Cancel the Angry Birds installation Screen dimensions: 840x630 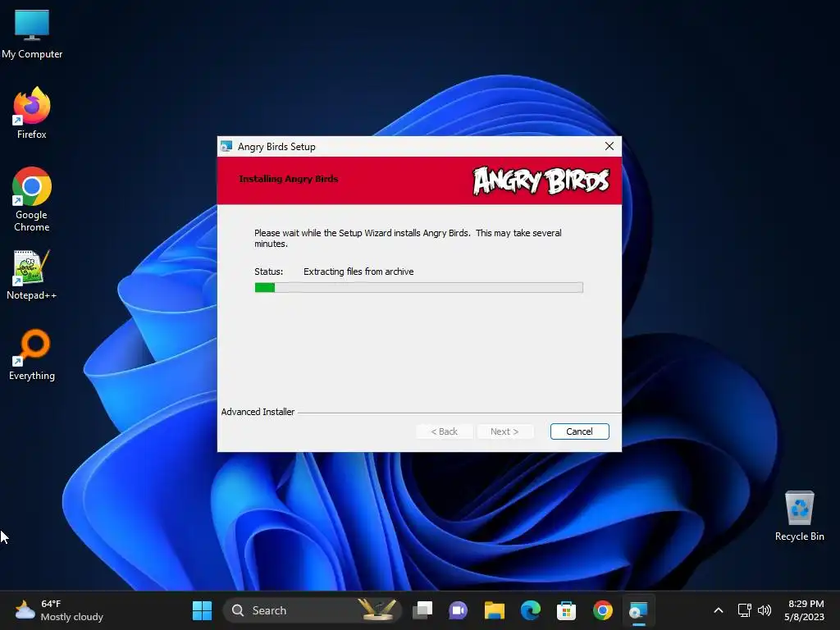pos(580,431)
